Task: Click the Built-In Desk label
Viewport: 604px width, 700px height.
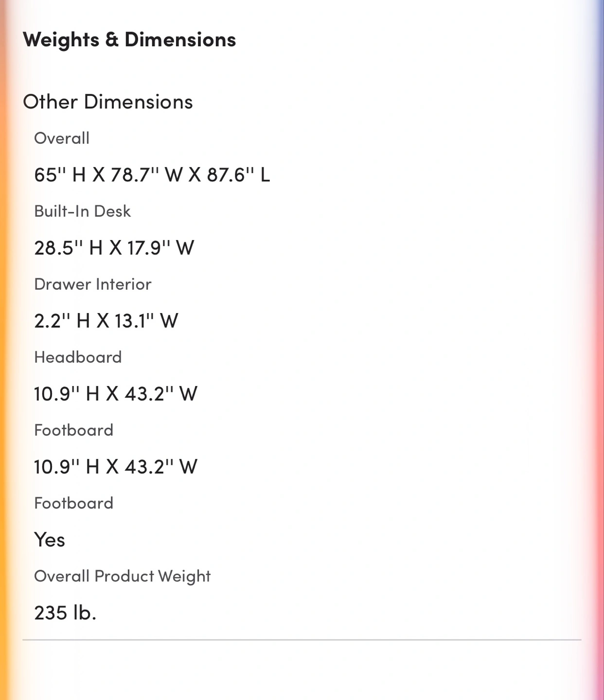Action: [82, 211]
